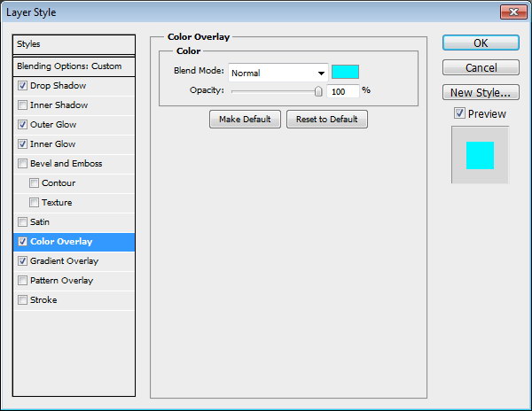Disable the Outer Glow checkbox
Image resolution: width=532 pixels, height=411 pixels.
click(x=22, y=125)
